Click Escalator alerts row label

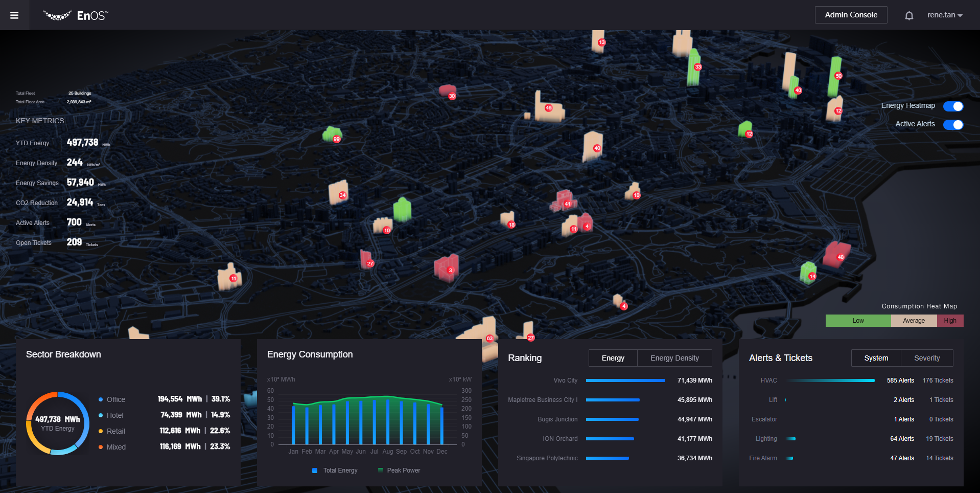pyautogui.click(x=764, y=419)
